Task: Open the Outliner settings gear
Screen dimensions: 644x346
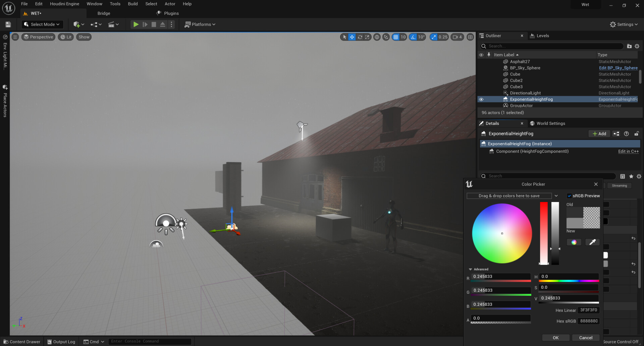Action: tap(637, 46)
